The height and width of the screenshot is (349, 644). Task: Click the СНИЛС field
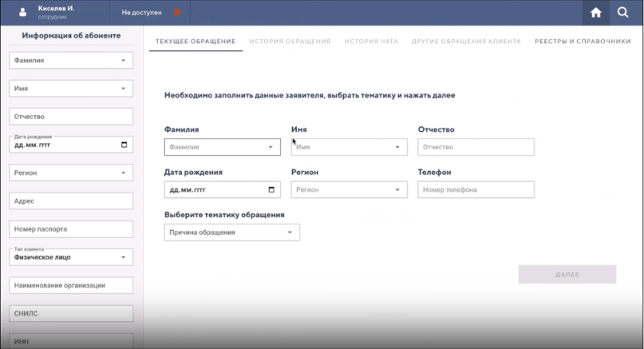pyautogui.click(x=71, y=314)
